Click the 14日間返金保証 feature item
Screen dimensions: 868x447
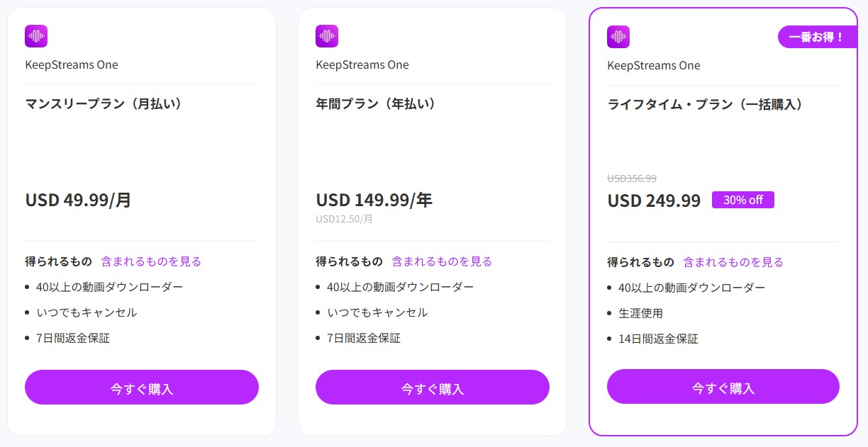(x=658, y=339)
